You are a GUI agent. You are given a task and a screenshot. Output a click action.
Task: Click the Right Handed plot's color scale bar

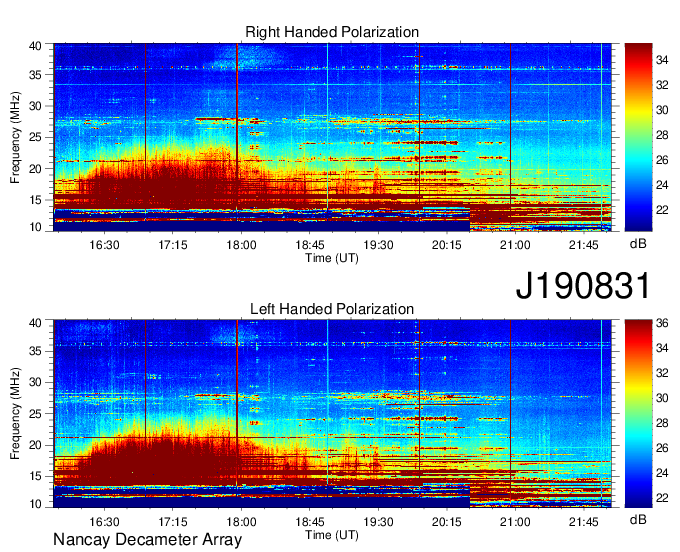(638, 137)
